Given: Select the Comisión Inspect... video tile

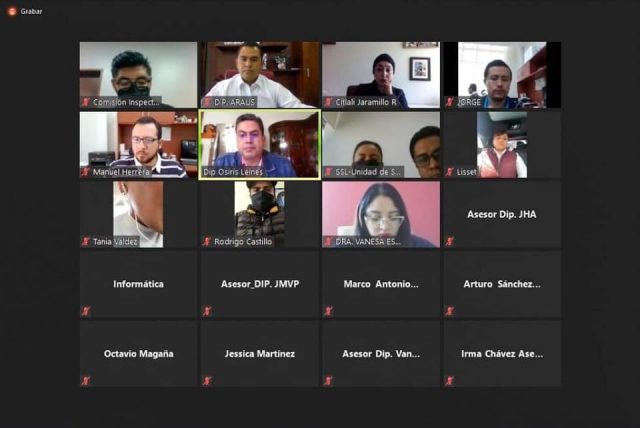Looking at the screenshot, I should 138,75.
